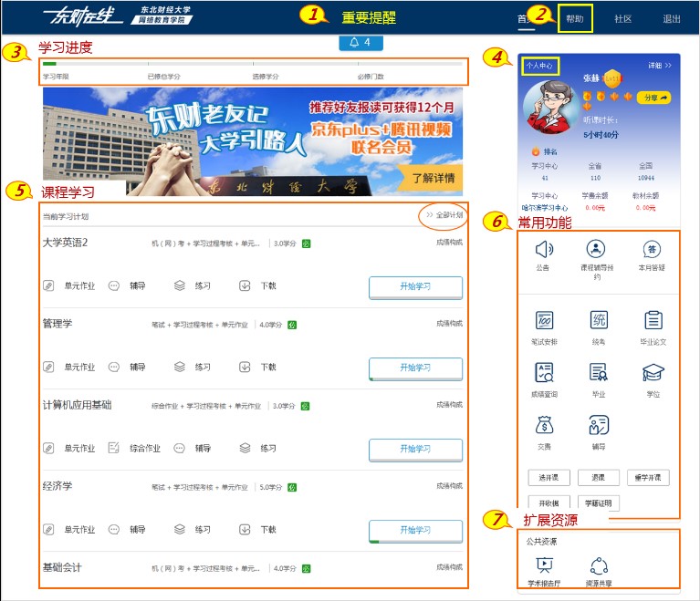The height and width of the screenshot is (601, 700).
Task: Click the 学费余额 0.00元 value
Action: [x=595, y=208]
